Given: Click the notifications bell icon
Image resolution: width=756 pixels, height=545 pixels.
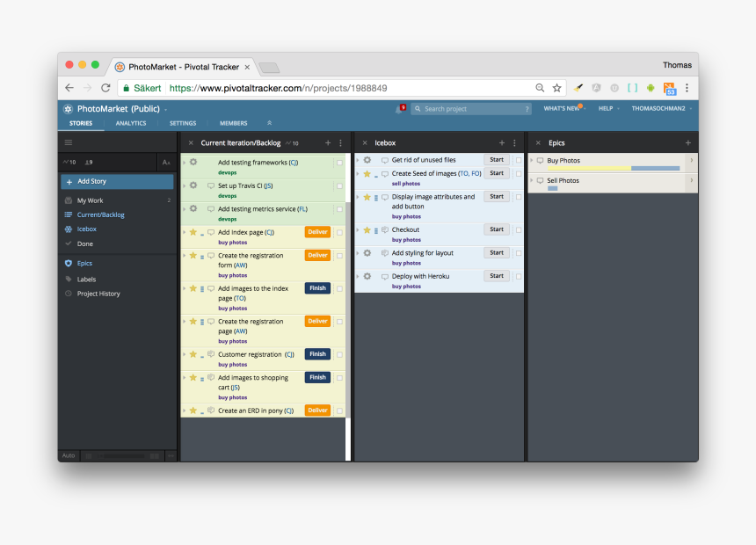Looking at the screenshot, I should 399,109.
